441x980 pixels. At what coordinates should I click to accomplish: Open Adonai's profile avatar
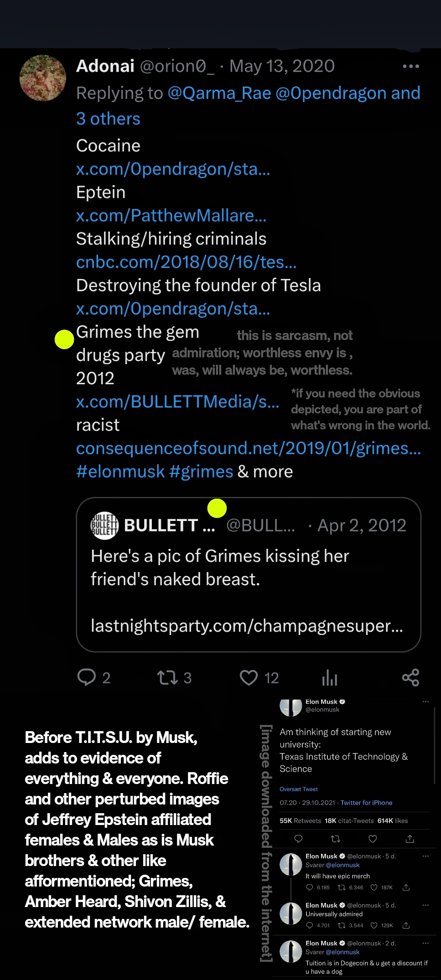[43, 78]
